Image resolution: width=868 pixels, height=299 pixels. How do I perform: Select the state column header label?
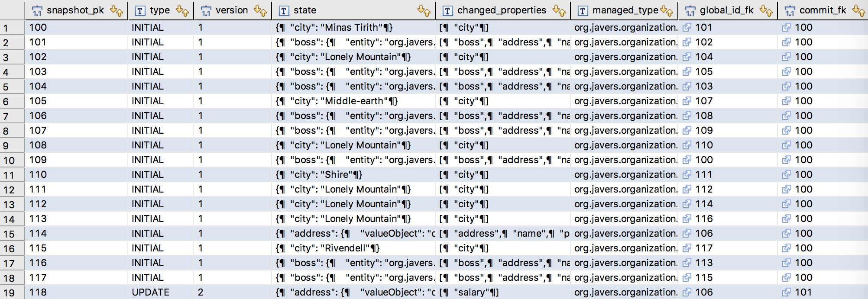(x=305, y=10)
